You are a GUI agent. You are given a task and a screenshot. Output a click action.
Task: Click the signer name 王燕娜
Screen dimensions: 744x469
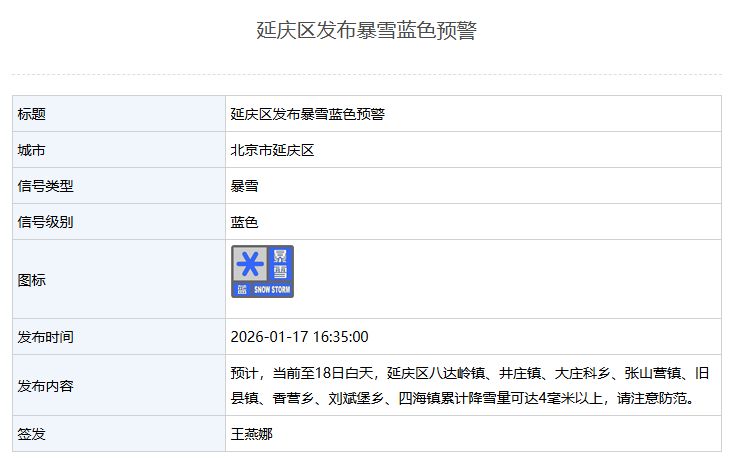(x=251, y=434)
